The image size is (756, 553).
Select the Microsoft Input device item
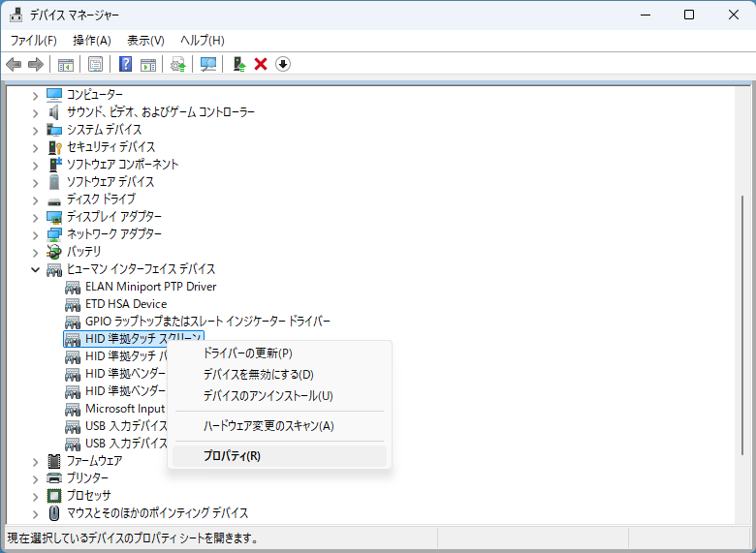tap(125, 409)
